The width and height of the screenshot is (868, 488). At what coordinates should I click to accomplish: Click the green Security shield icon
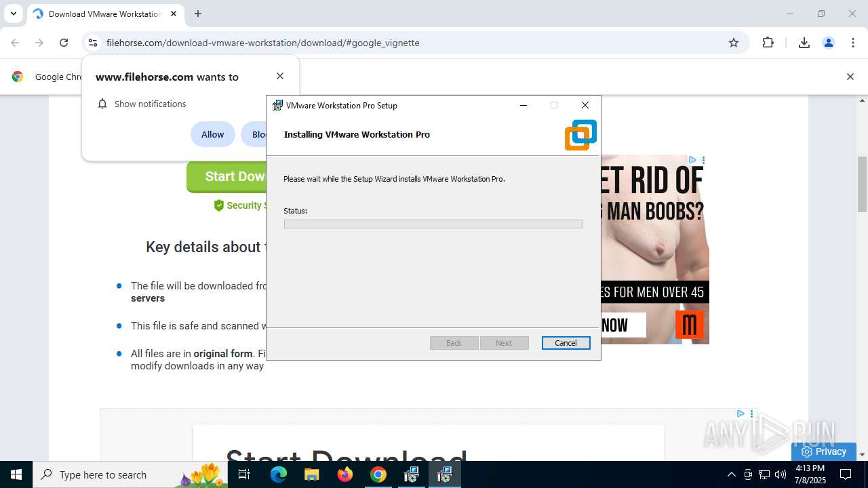[218, 205]
